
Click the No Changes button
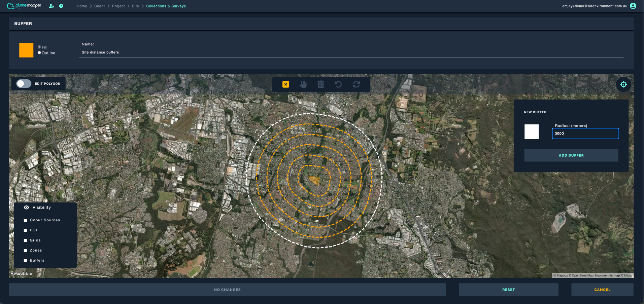(227, 290)
